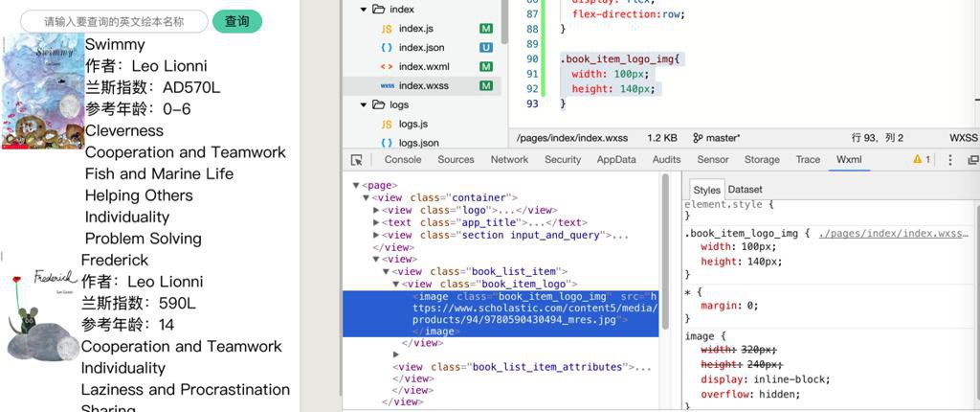Open the devtools three-dot menu

[950, 160]
